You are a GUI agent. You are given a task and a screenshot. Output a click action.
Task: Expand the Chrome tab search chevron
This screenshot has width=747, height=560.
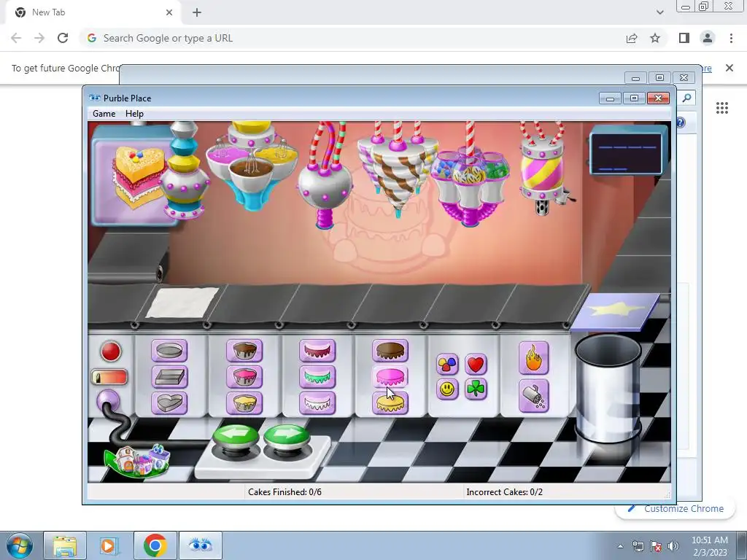[659, 12]
